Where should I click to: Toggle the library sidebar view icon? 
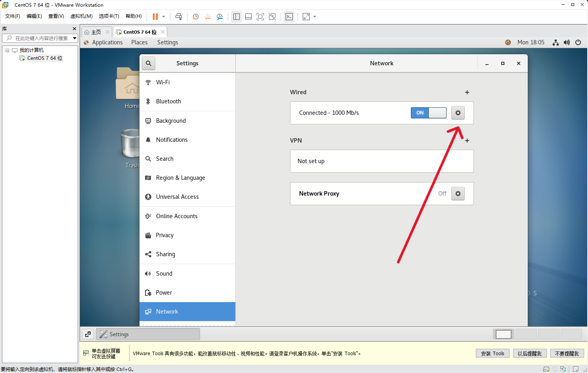[x=237, y=17]
